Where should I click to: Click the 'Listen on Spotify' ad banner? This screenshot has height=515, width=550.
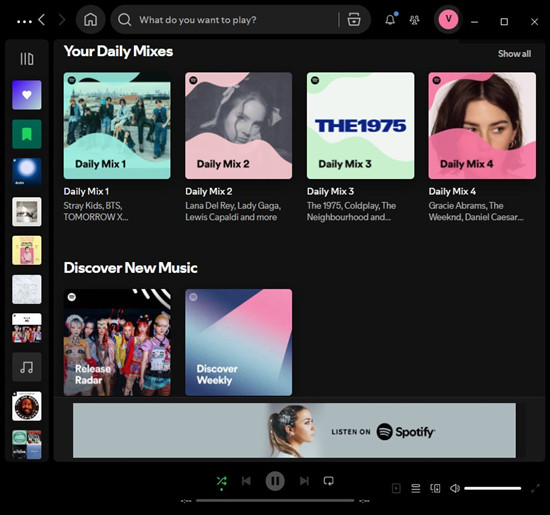294,430
